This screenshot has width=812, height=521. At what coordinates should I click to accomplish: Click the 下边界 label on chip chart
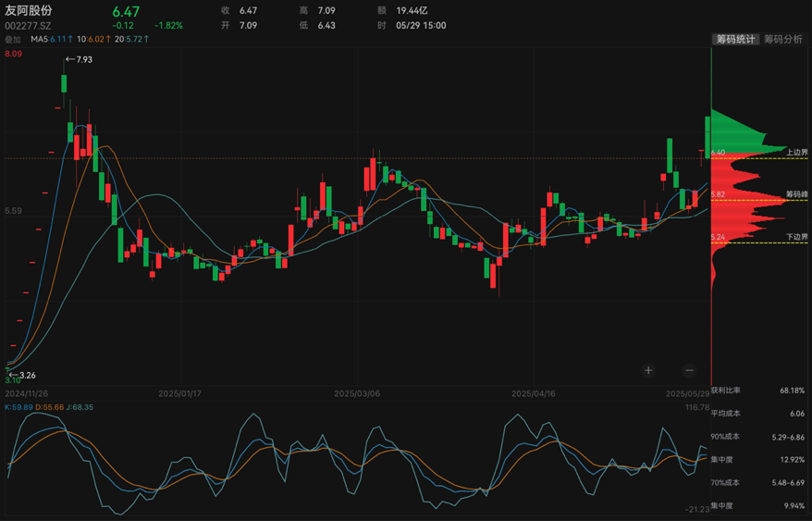[x=797, y=237]
